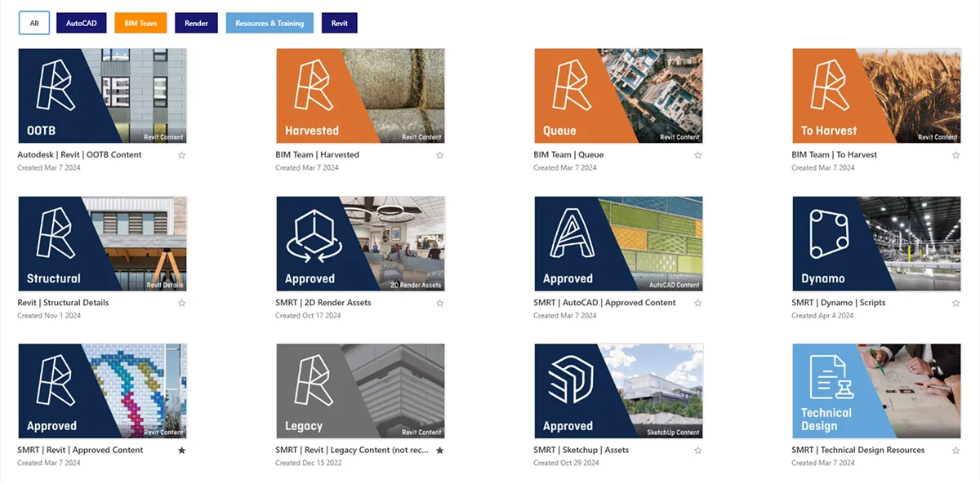This screenshot has height=484, width=980.
Task: Favorite SMRT | Technical Design Resources star
Action: pyautogui.click(x=955, y=451)
